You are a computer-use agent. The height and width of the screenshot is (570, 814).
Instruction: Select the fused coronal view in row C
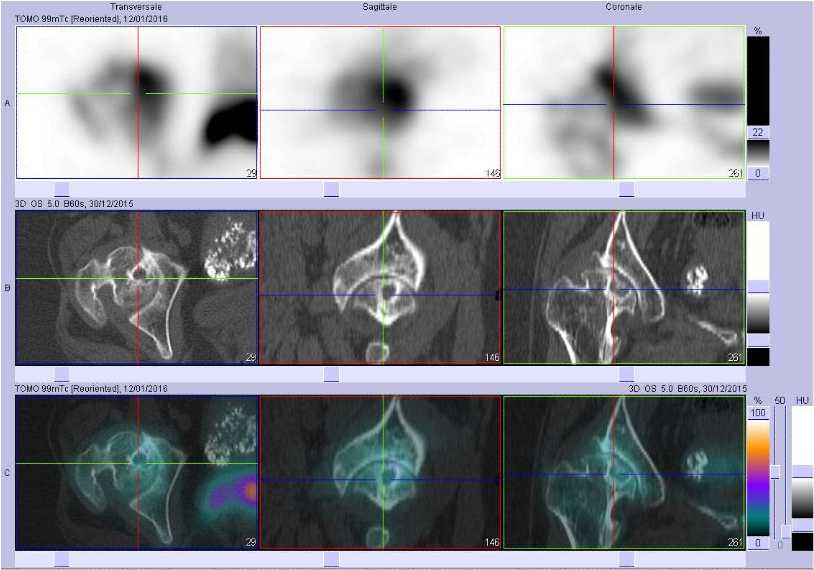tap(624, 472)
